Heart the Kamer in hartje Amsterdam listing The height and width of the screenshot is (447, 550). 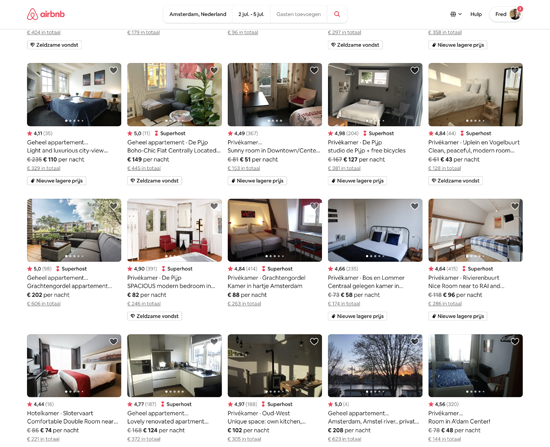(x=314, y=206)
